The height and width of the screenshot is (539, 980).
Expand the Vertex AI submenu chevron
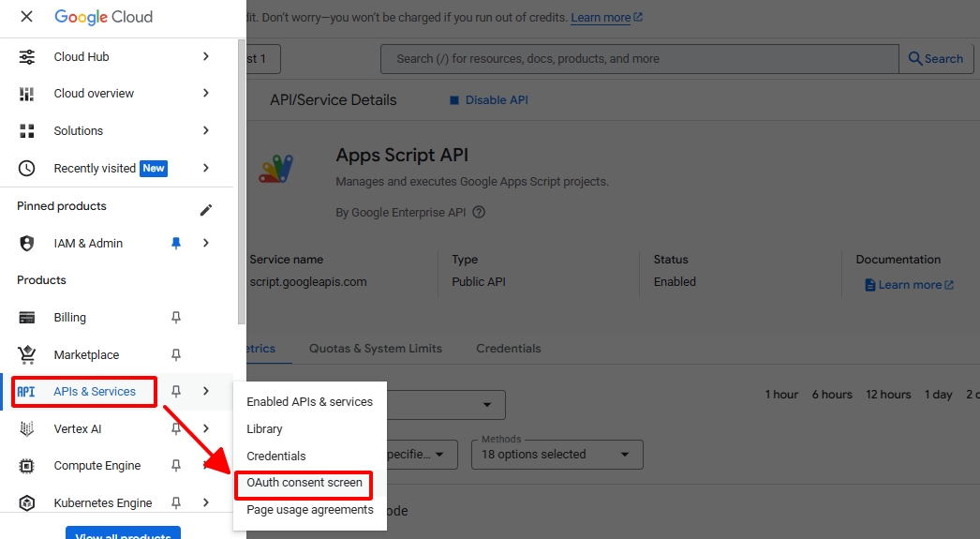point(205,428)
